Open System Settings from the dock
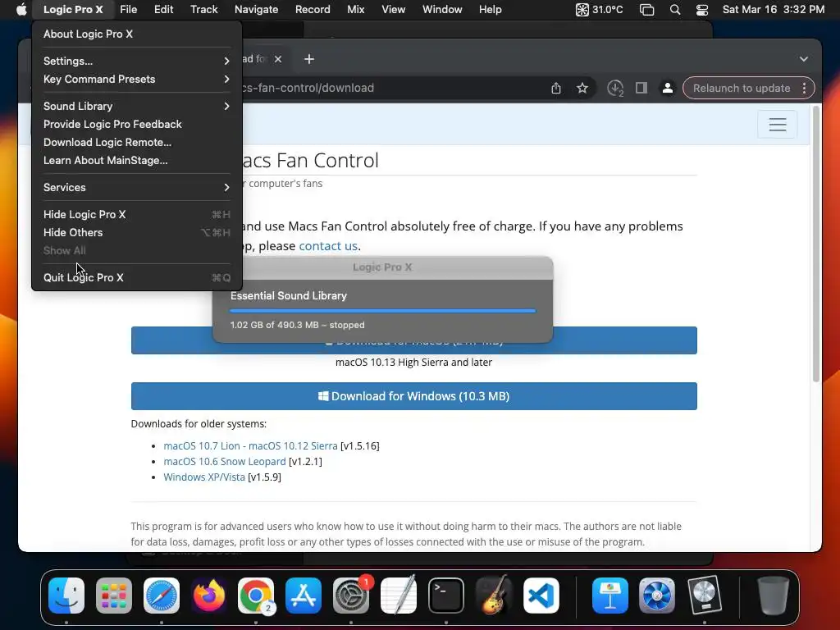The width and height of the screenshot is (840, 630). pos(351,596)
